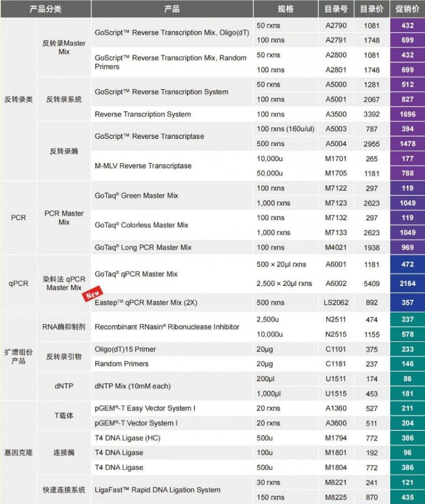Viewport: 425px width, 504px height.
Task: Select catalog number M1804
Action: tap(336, 467)
